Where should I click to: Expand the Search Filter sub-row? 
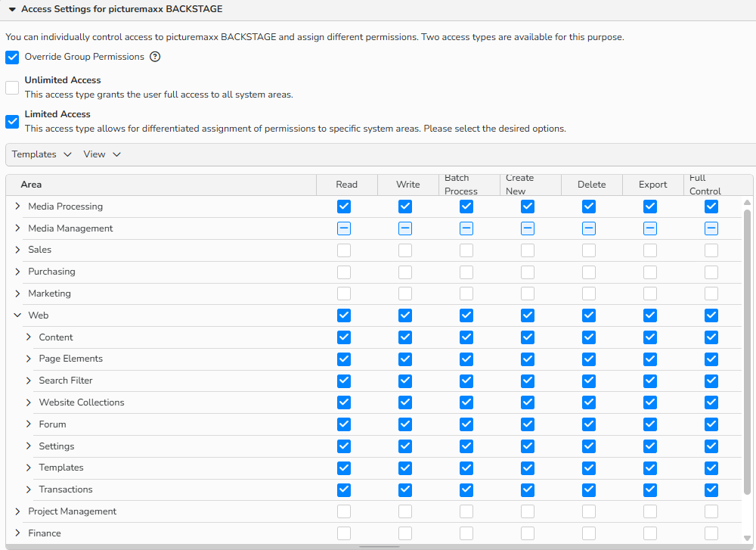coord(29,381)
